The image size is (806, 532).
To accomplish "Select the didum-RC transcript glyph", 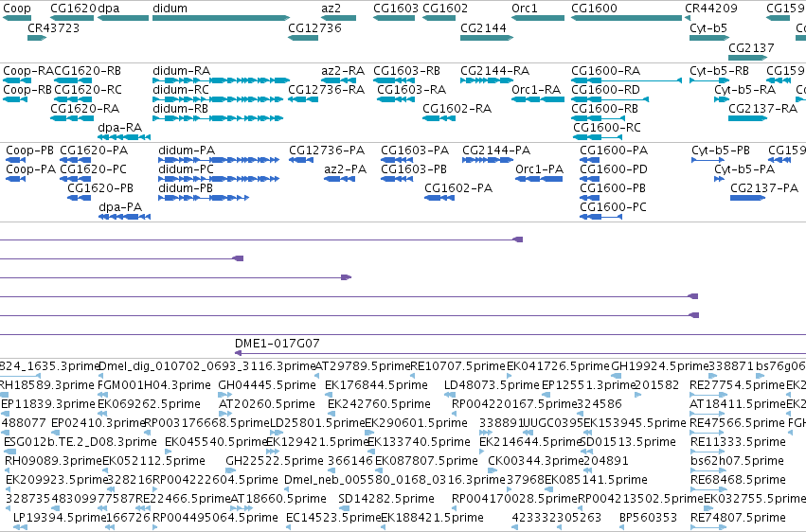I will pyautogui.click(x=218, y=99).
